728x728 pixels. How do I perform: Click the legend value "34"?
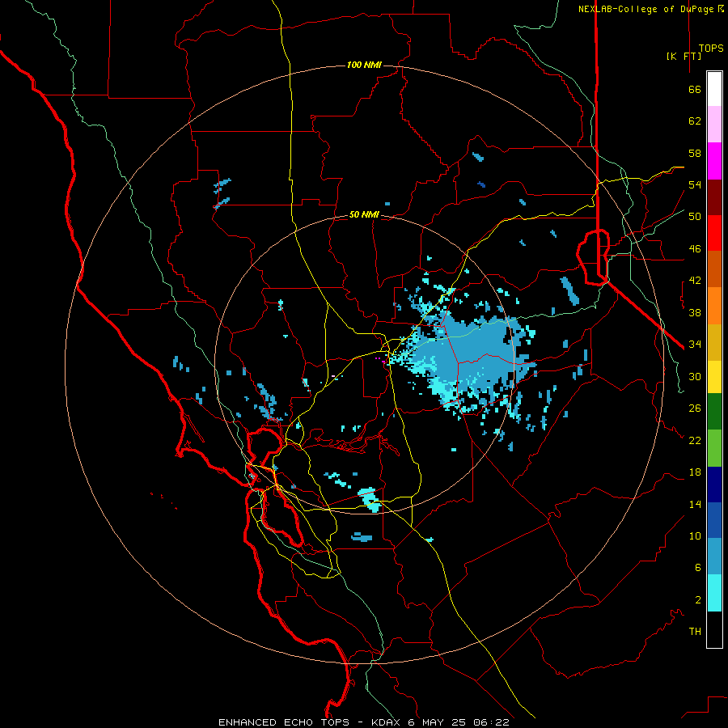click(x=695, y=345)
